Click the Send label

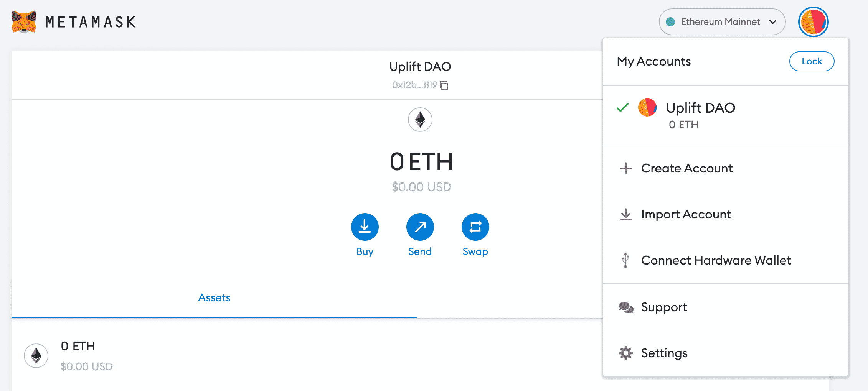coord(420,251)
